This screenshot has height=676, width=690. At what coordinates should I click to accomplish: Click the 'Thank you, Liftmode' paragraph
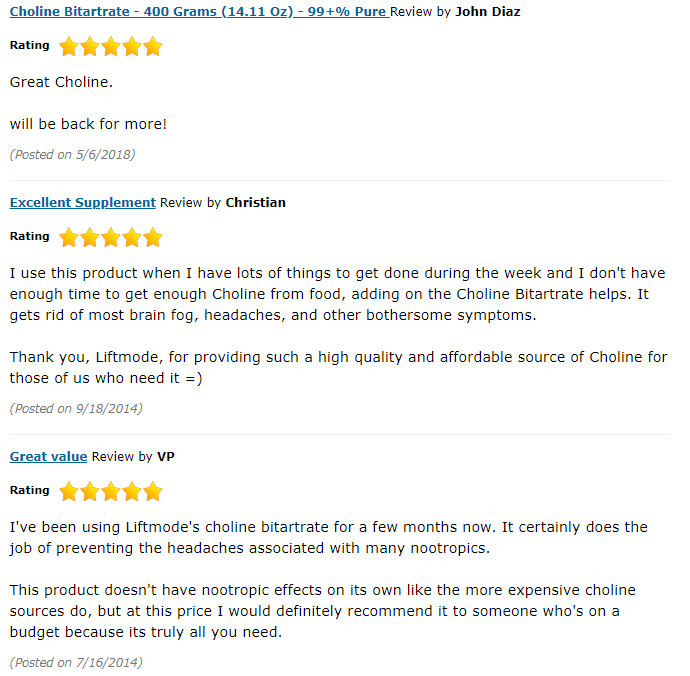(x=338, y=367)
